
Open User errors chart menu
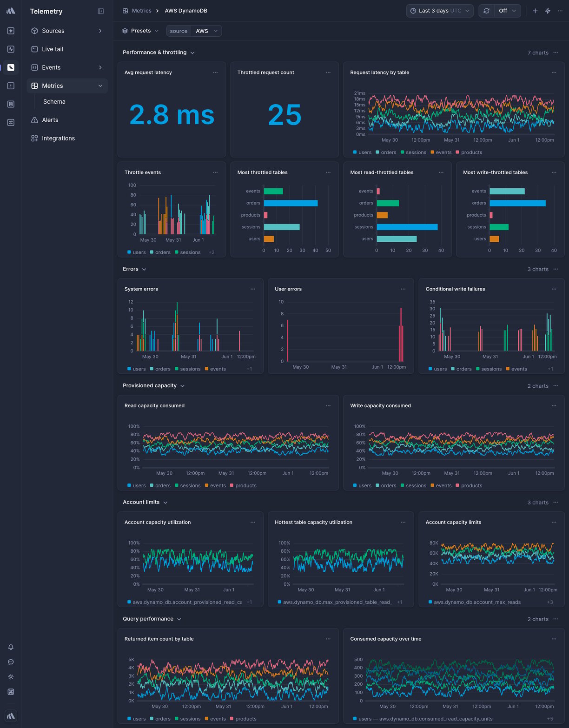[x=403, y=289]
